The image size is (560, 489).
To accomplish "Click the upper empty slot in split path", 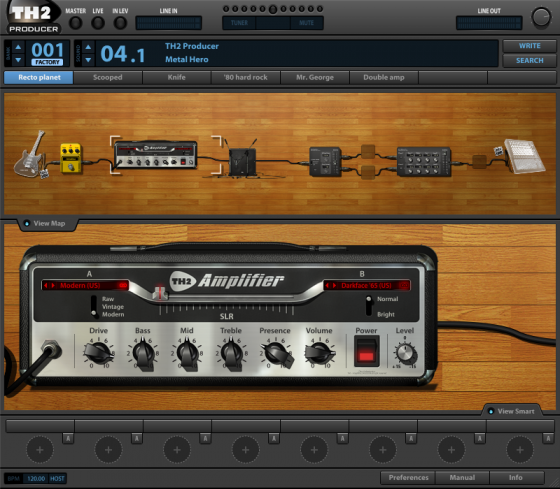I will [x=368, y=151].
